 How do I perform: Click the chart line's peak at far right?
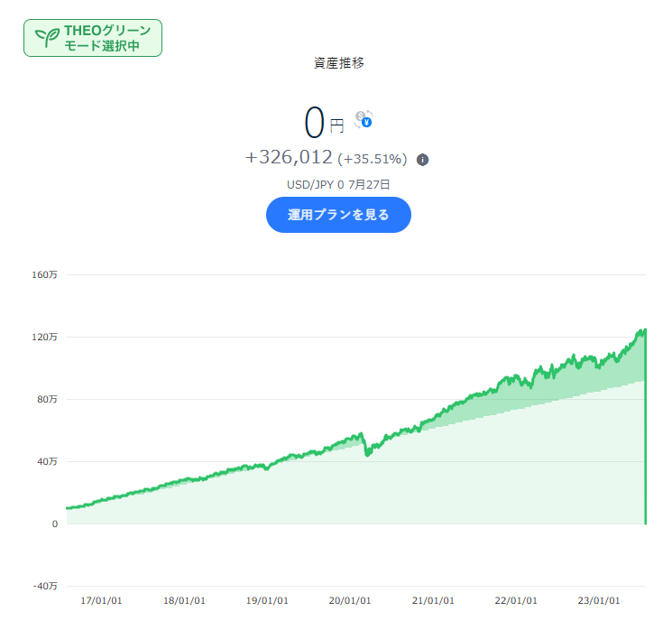coord(644,329)
